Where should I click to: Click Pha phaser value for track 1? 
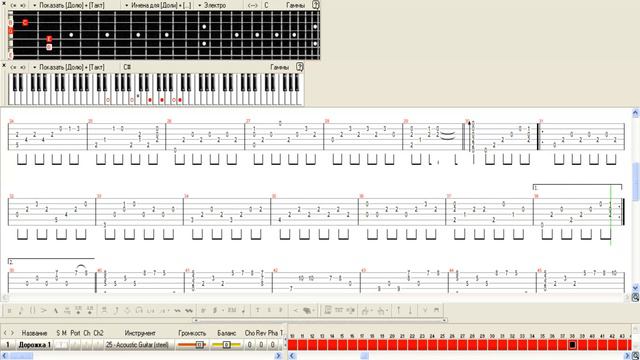(273, 345)
